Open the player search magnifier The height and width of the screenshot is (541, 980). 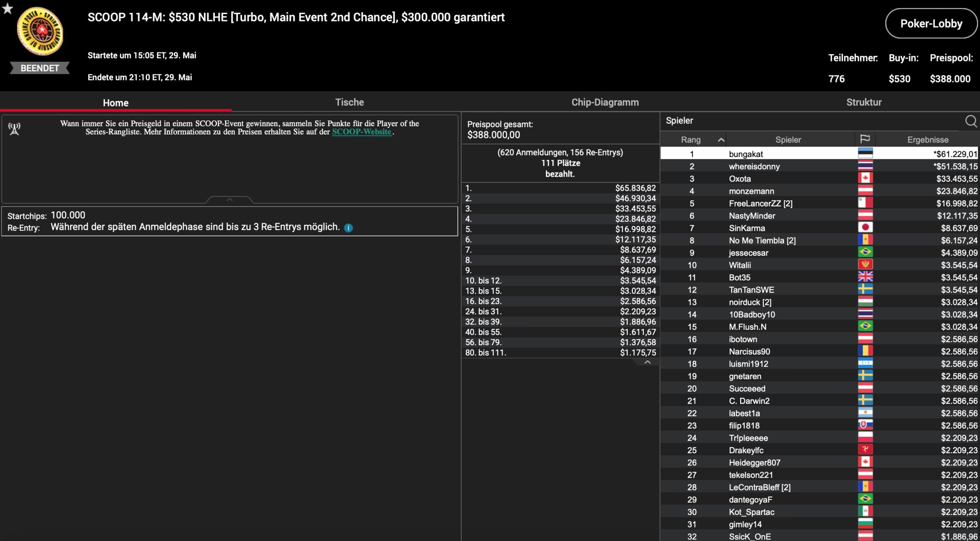click(971, 121)
